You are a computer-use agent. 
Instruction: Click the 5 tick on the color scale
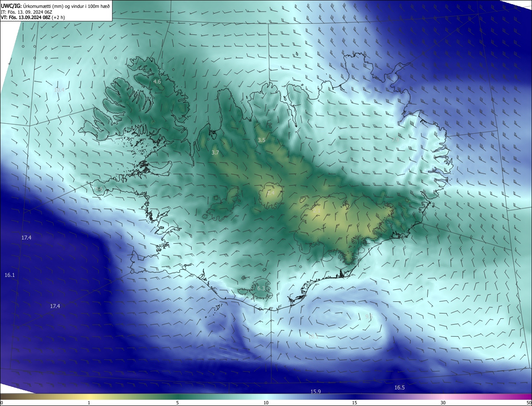(177, 403)
